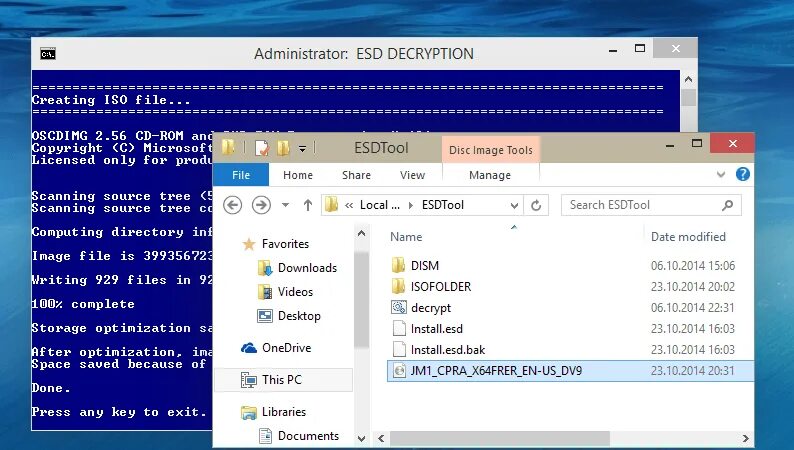Open Downloads in the navigation pane

307,268
